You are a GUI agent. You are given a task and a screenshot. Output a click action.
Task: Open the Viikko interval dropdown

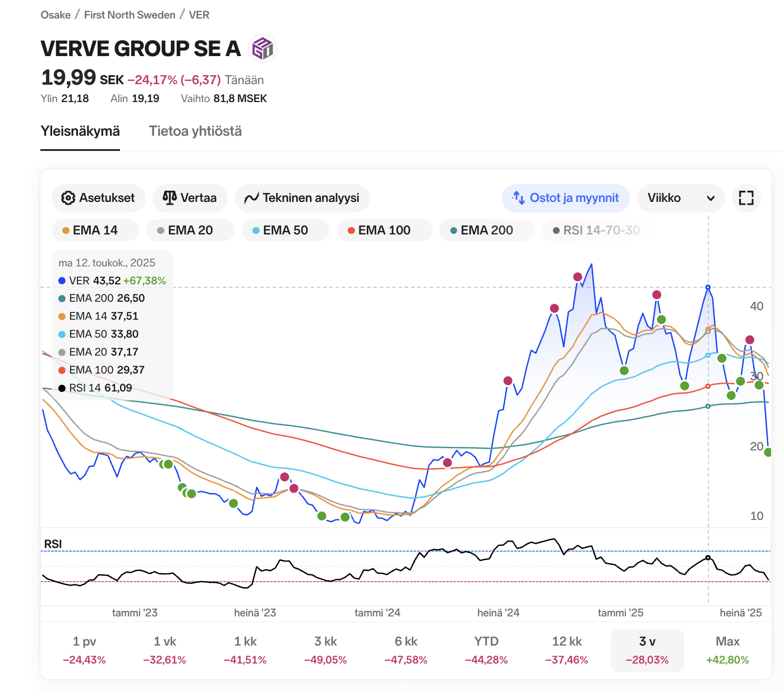point(680,198)
